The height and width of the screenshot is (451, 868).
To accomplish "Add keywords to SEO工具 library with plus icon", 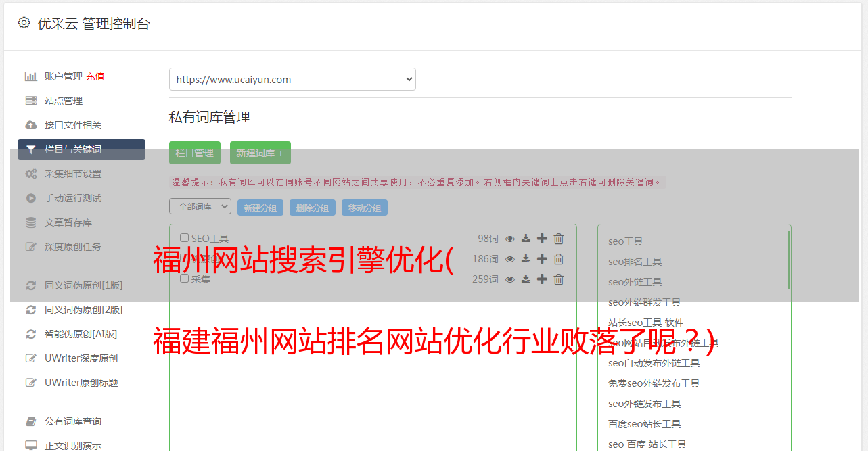I will pyautogui.click(x=542, y=239).
